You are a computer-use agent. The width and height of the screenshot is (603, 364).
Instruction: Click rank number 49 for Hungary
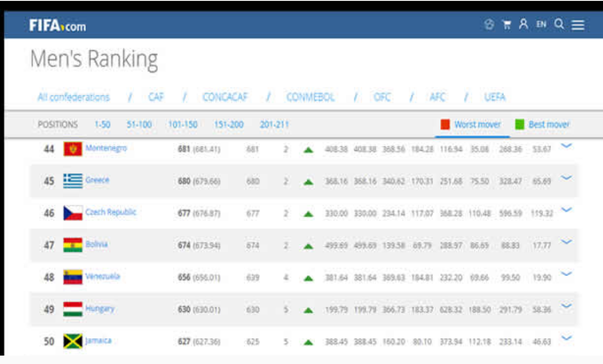(49, 309)
